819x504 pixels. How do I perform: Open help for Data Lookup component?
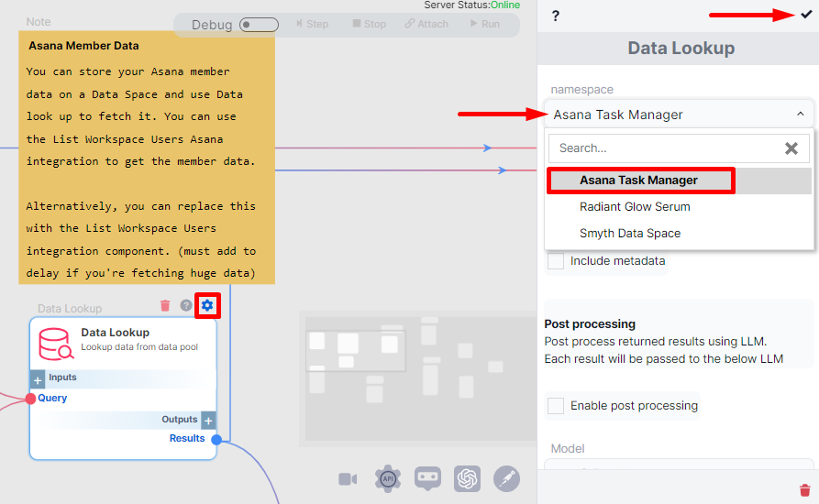[186, 305]
